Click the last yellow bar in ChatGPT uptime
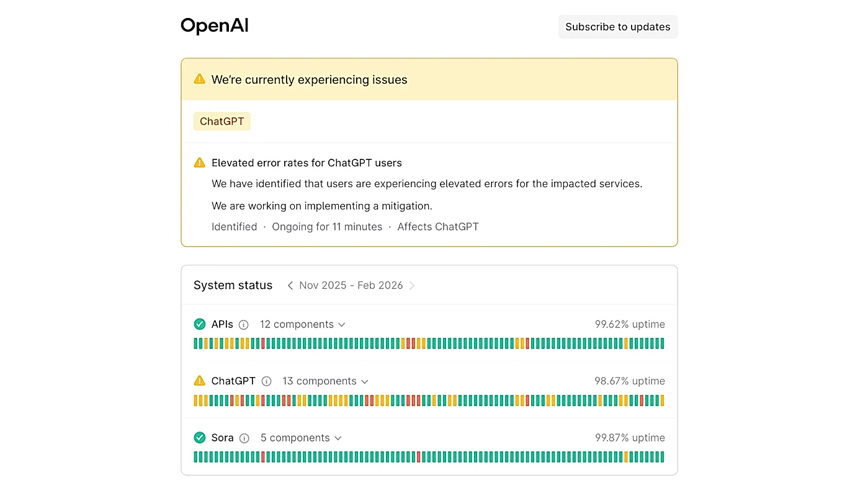868x488 pixels. pos(662,401)
